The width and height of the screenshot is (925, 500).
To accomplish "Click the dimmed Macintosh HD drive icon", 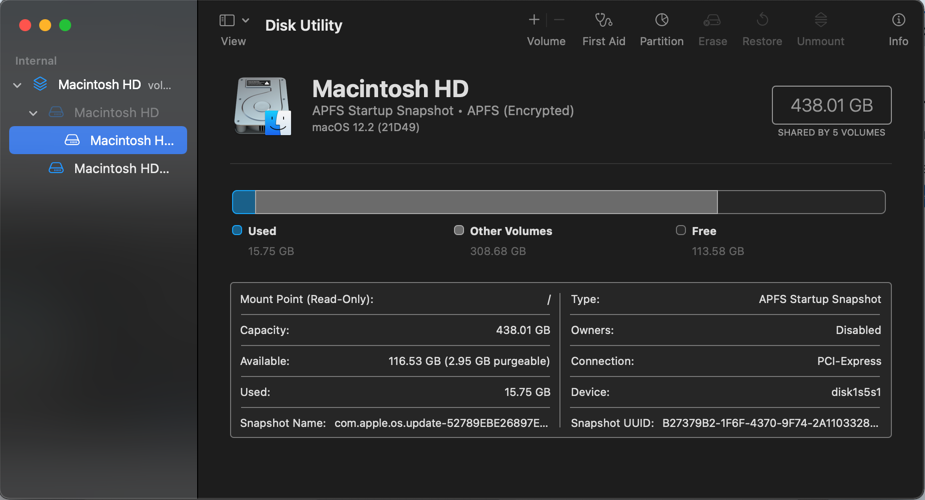I will tap(56, 112).
